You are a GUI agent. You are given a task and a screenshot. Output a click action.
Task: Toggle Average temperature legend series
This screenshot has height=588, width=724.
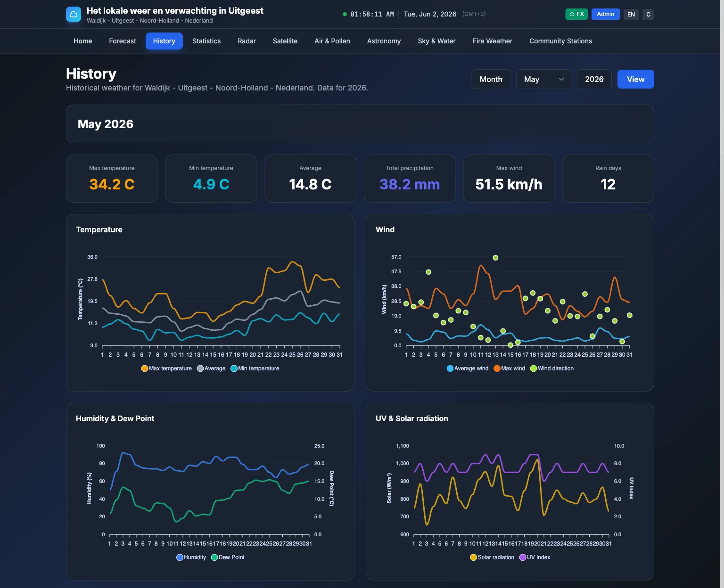pos(211,368)
